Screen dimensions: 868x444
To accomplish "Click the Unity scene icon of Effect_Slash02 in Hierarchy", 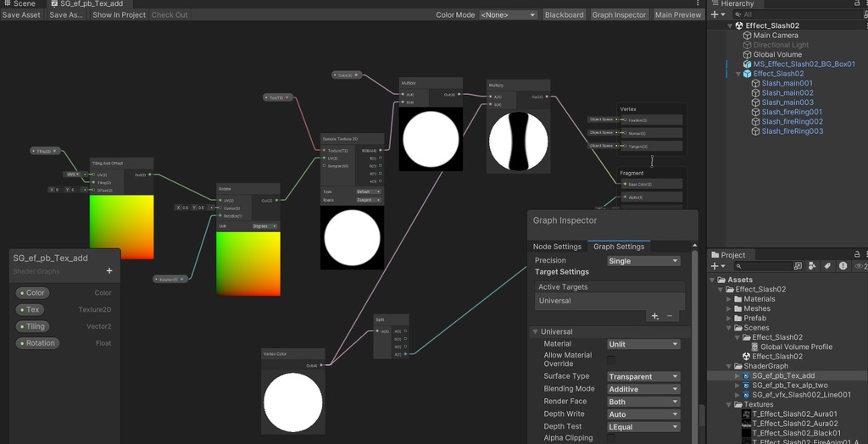I will [x=738, y=25].
